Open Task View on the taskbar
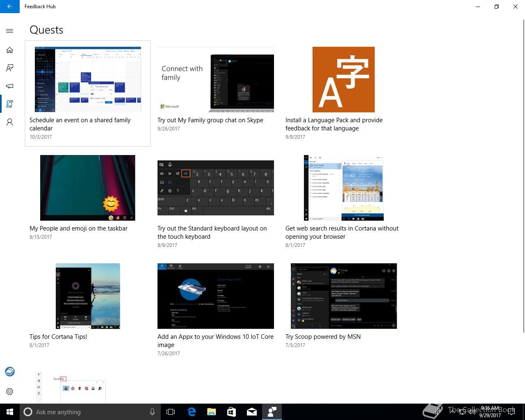 click(x=171, y=412)
